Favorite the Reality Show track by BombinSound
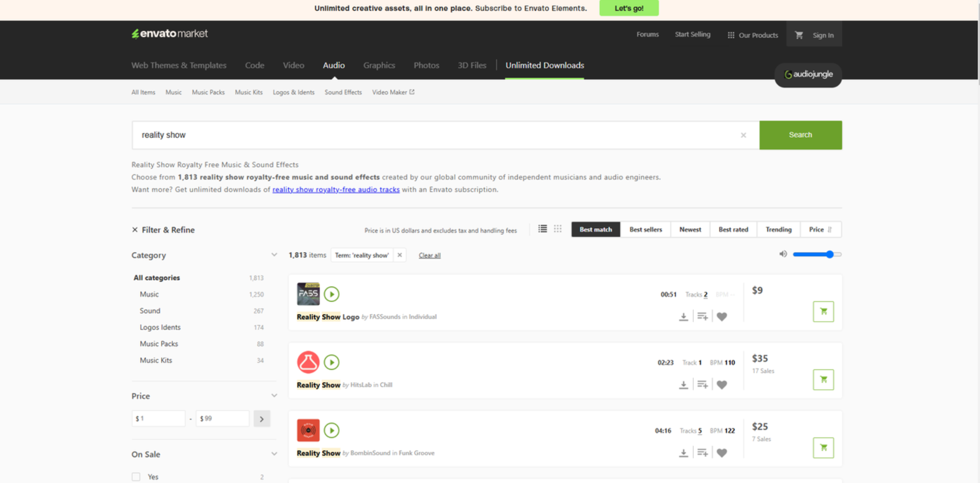 (722, 452)
